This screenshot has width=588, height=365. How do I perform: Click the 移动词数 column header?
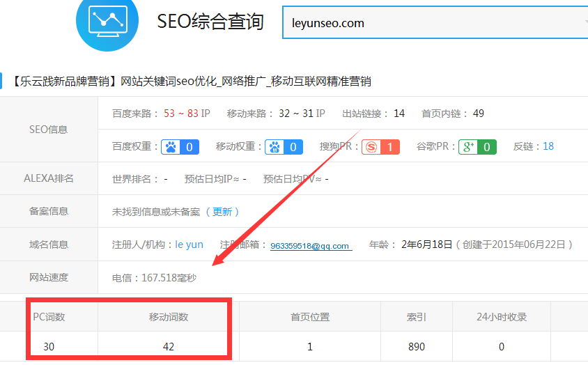tap(169, 317)
